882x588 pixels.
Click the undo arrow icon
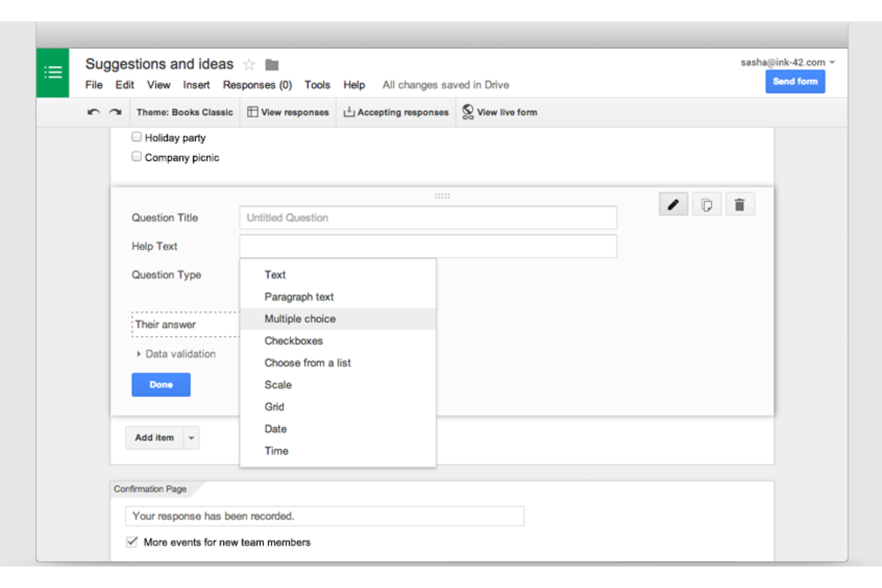pyautogui.click(x=93, y=112)
